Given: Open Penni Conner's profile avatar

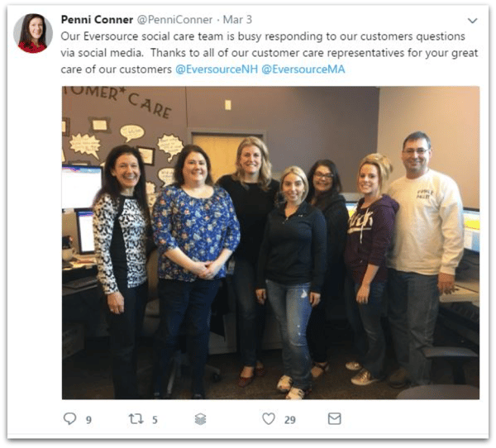Looking at the screenshot, I should coord(33,33).
